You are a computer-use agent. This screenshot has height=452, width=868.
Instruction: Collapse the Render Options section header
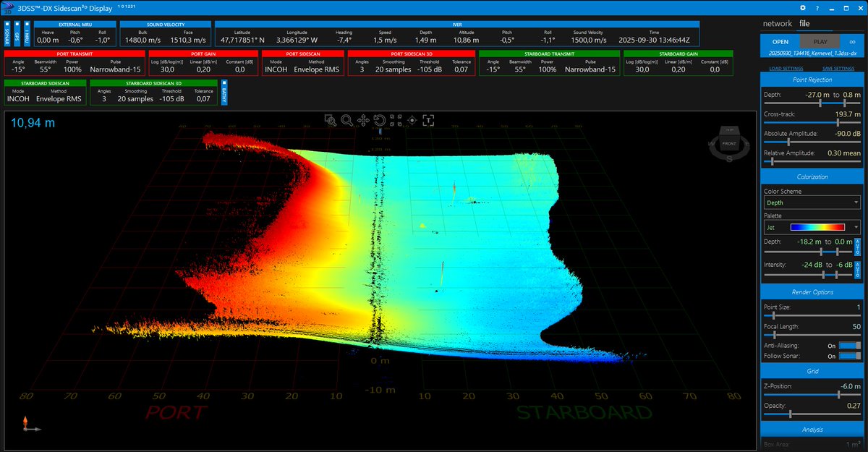click(x=812, y=292)
